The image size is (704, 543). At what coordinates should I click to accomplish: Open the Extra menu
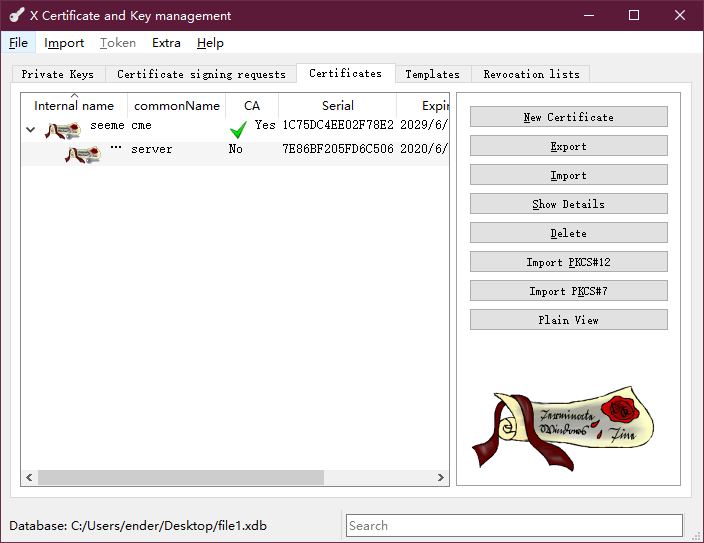click(166, 43)
